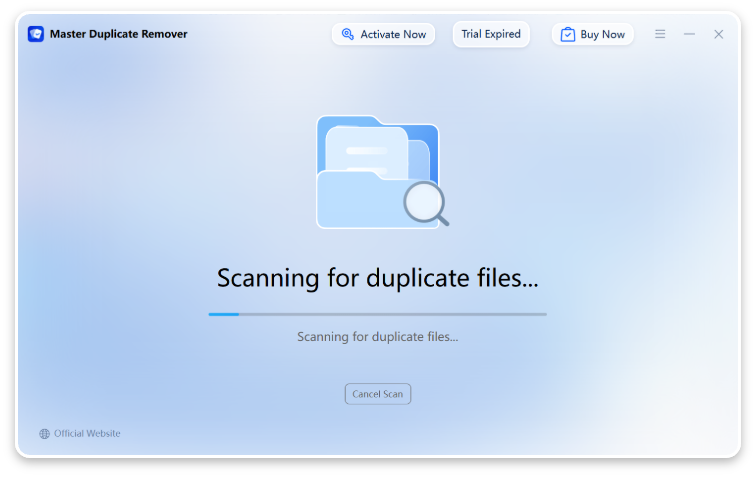
Task: Click the unfilled gray section of the progress bar
Action: coord(400,314)
